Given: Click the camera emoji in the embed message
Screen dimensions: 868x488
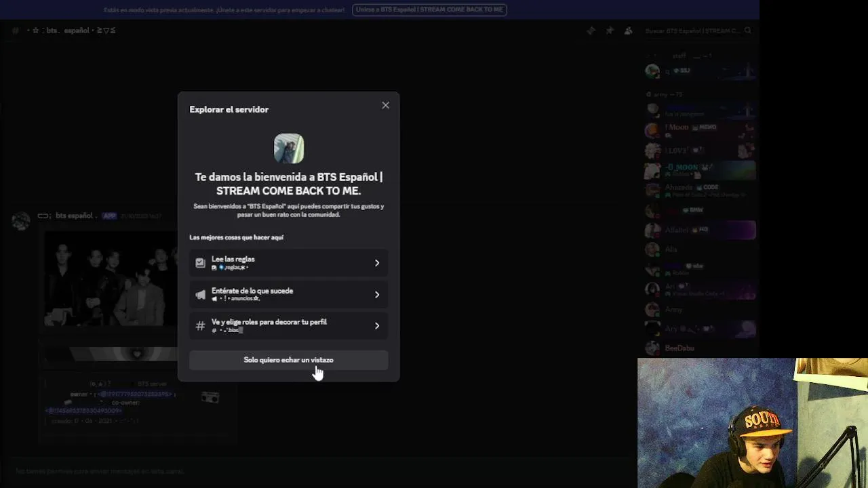Looking at the screenshot, I should (210, 397).
